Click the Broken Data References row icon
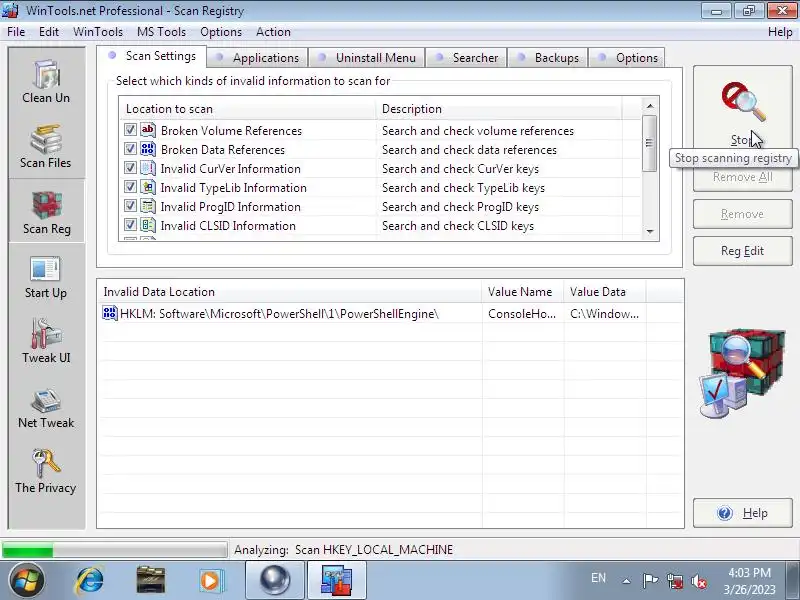This screenshot has height=600, width=800. (x=148, y=149)
